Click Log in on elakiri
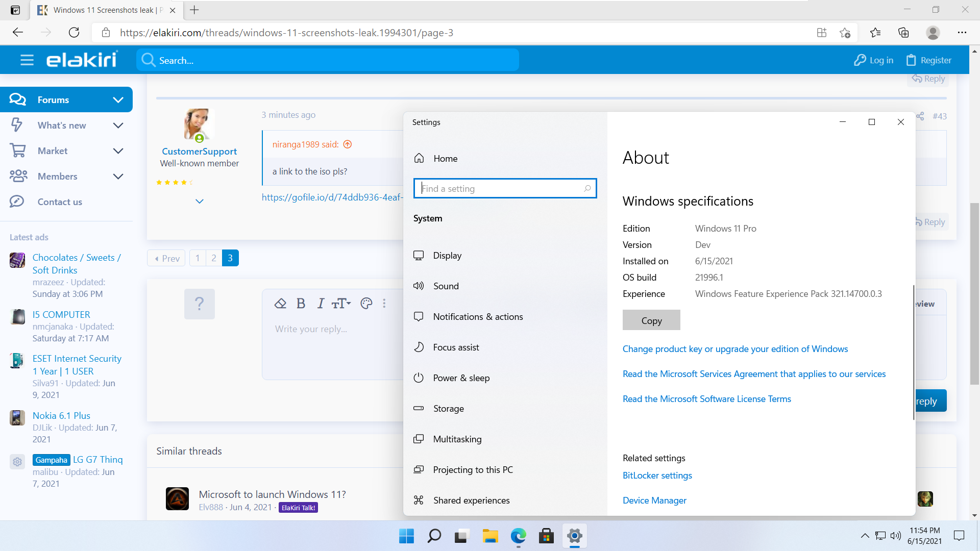The height and width of the screenshot is (551, 980). [874, 60]
